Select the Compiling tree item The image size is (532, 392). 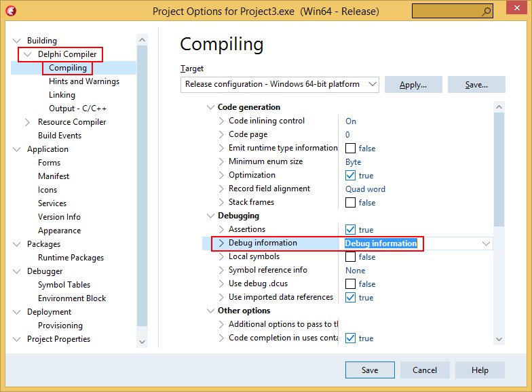(68, 68)
